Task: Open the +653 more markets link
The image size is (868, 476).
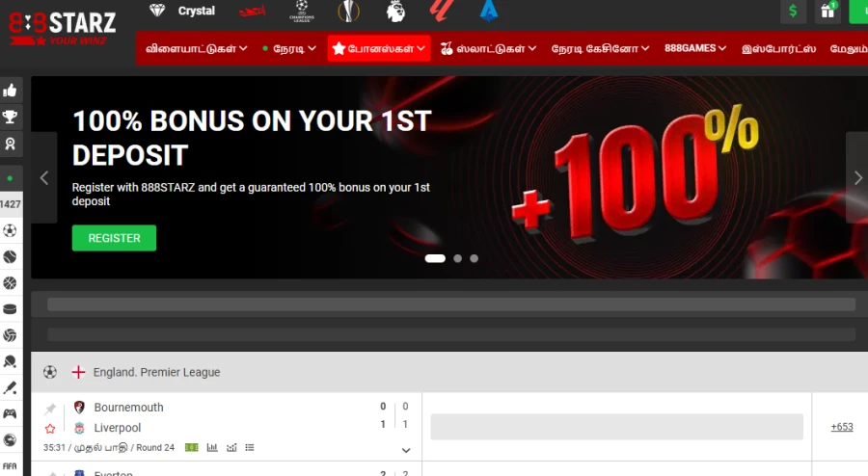Action: tap(841, 427)
